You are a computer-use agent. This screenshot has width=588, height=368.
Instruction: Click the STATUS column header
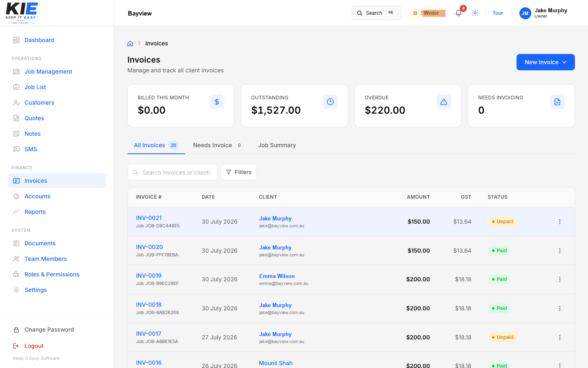(497, 197)
